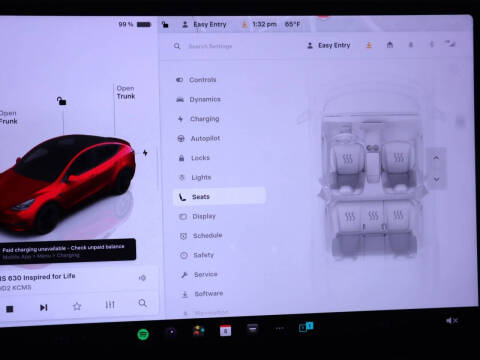This screenshot has height=360, width=480.
Task: Open the Dynamics settings menu
Action: click(198, 99)
